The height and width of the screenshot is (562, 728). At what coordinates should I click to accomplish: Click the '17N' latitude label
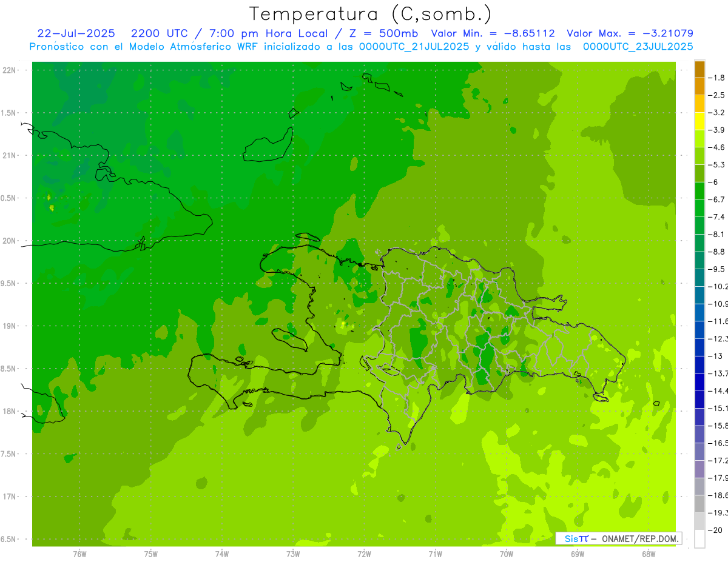point(9,497)
